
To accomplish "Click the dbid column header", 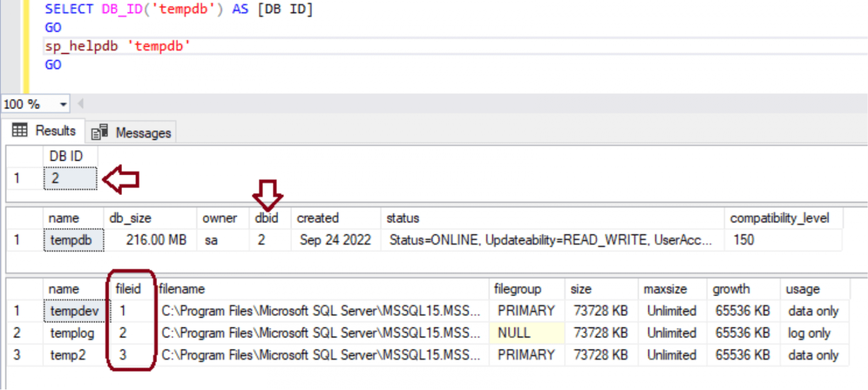I will [267, 218].
